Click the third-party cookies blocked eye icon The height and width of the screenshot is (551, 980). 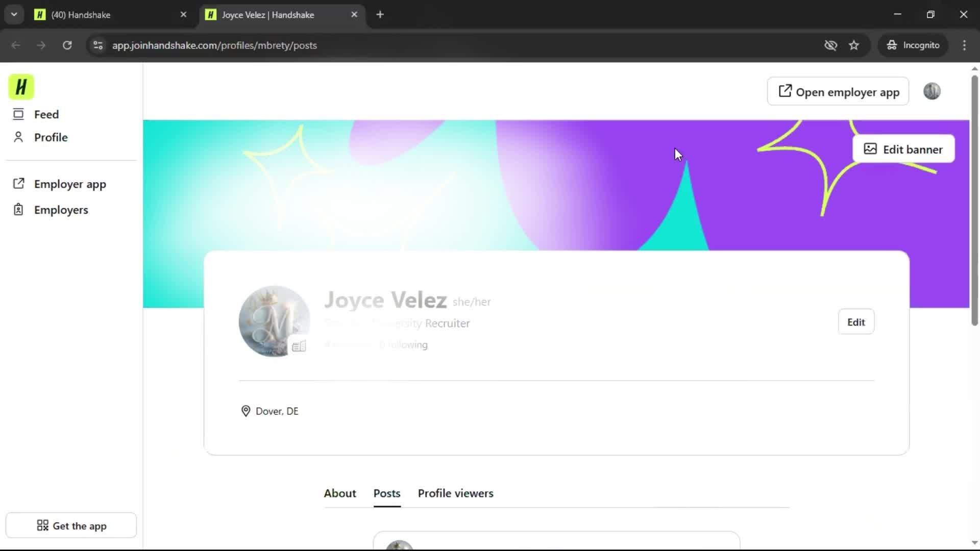tap(830, 45)
